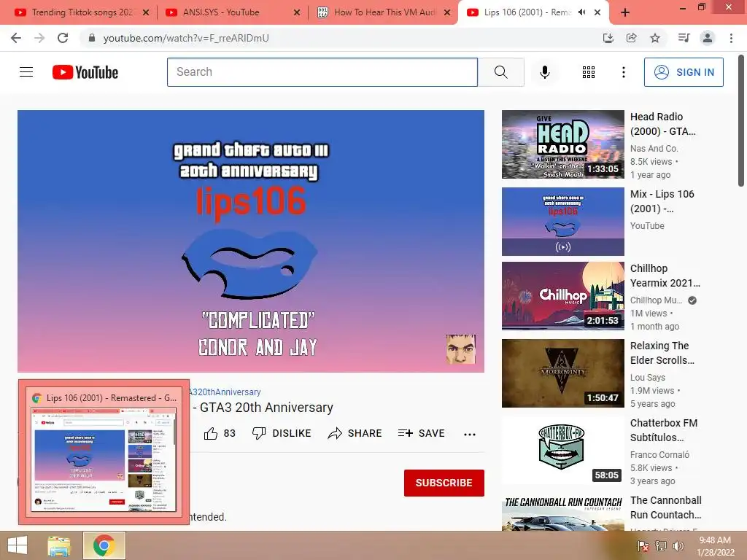Screen dimensions: 747x560
Task: Go to YouTube home via the logo
Action: click(x=85, y=72)
